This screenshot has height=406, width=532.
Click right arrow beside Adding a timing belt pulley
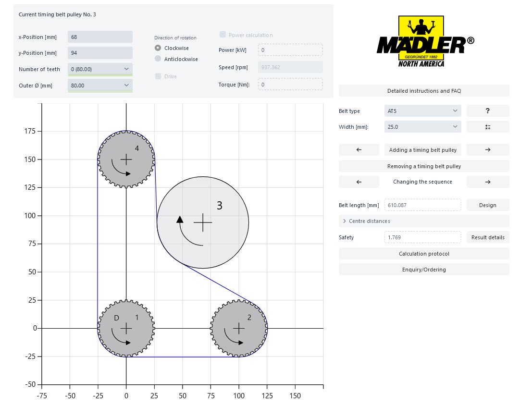coord(487,150)
